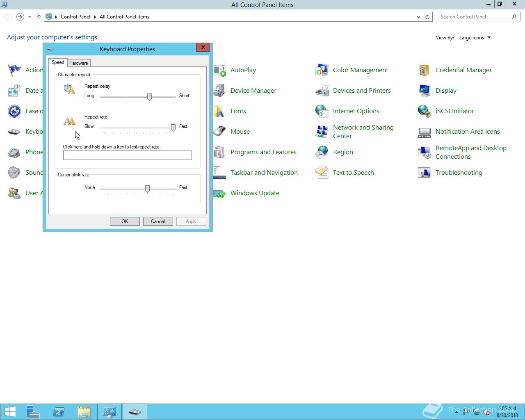The height and width of the screenshot is (420, 525).
Task: Click the Control Panel taskbar button
Action: (x=110, y=412)
